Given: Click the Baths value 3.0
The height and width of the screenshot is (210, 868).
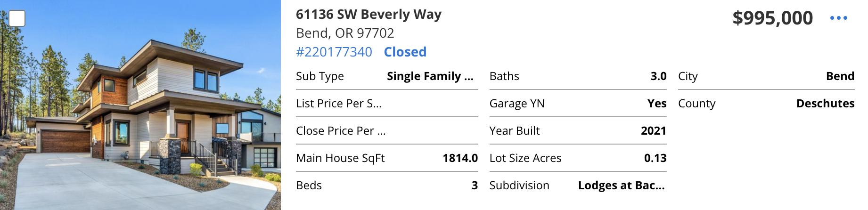Looking at the screenshot, I should 658,76.
